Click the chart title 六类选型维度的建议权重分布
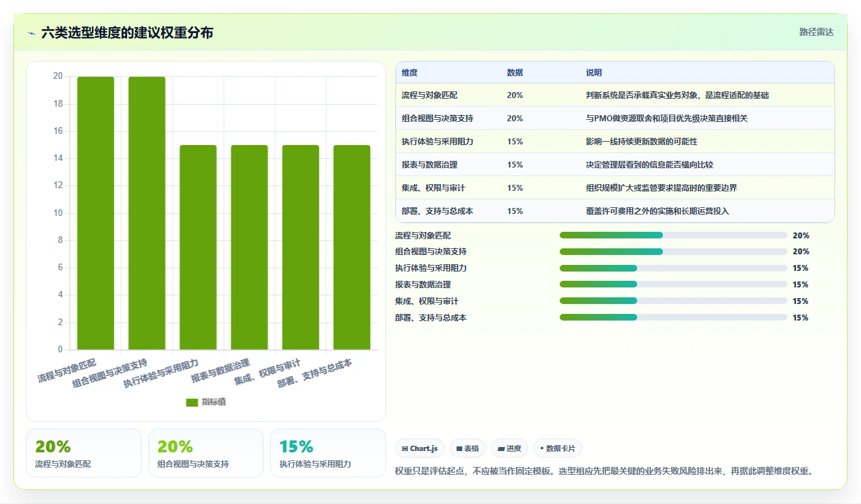Screen dimensions: 861x504 tap(127, 32)
